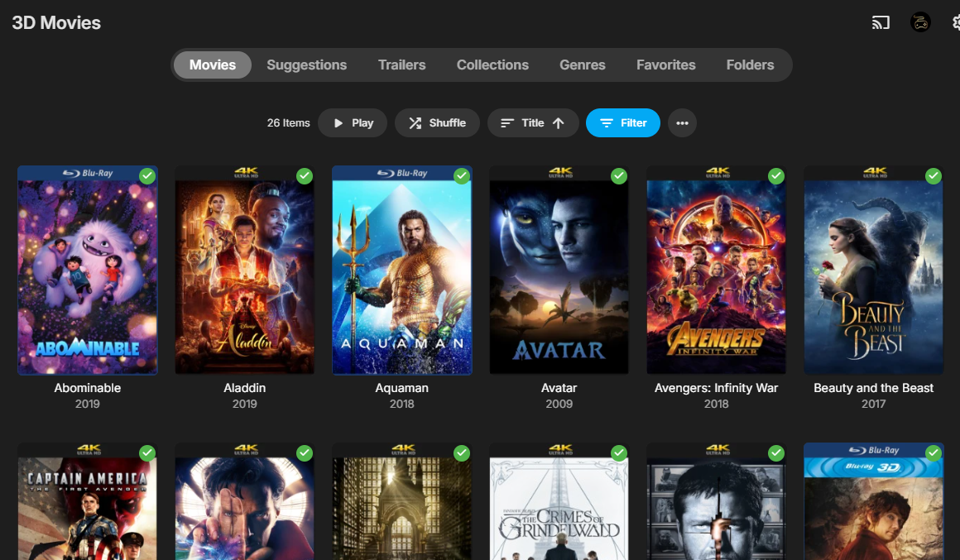Open the cast to device icon
Image resolution: width=960 pixels, height=560 pixels.
pos(881,22)
